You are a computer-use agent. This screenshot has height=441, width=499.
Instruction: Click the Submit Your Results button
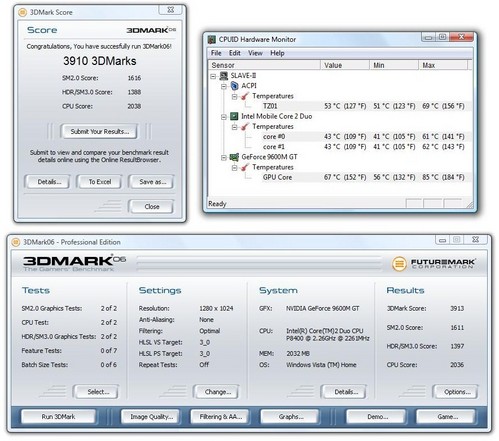(x=99, y=131)
